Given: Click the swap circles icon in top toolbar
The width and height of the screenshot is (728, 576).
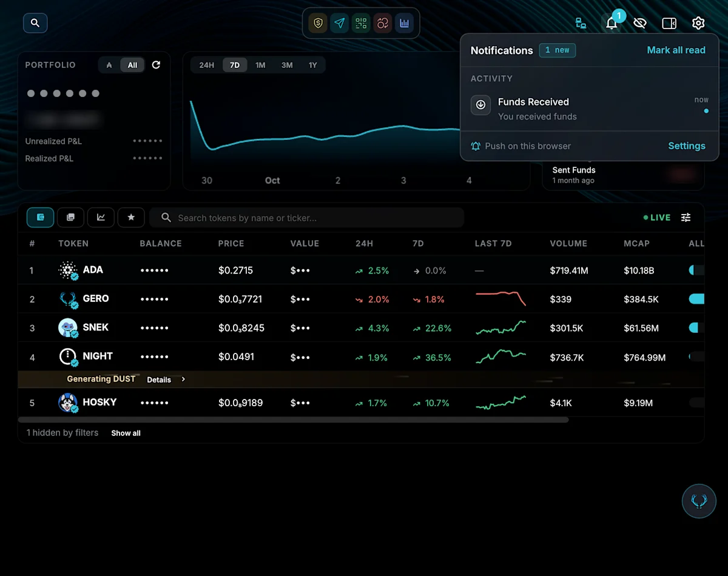Looking at the screenshot, I should tap(383, 24).
